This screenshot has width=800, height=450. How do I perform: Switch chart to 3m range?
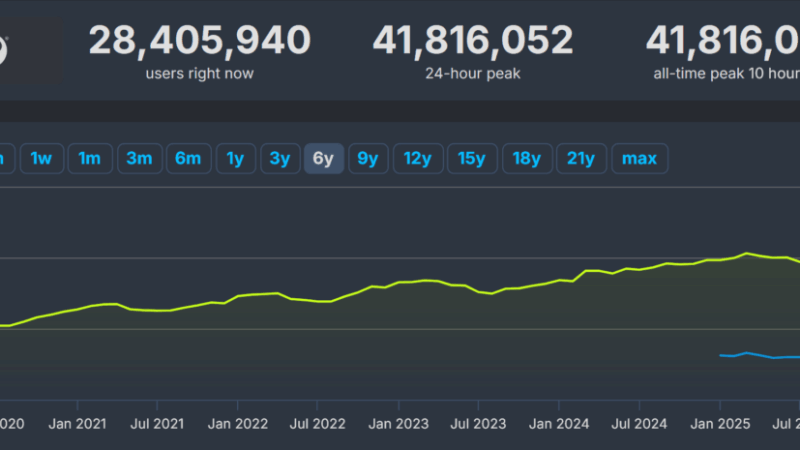139,159
